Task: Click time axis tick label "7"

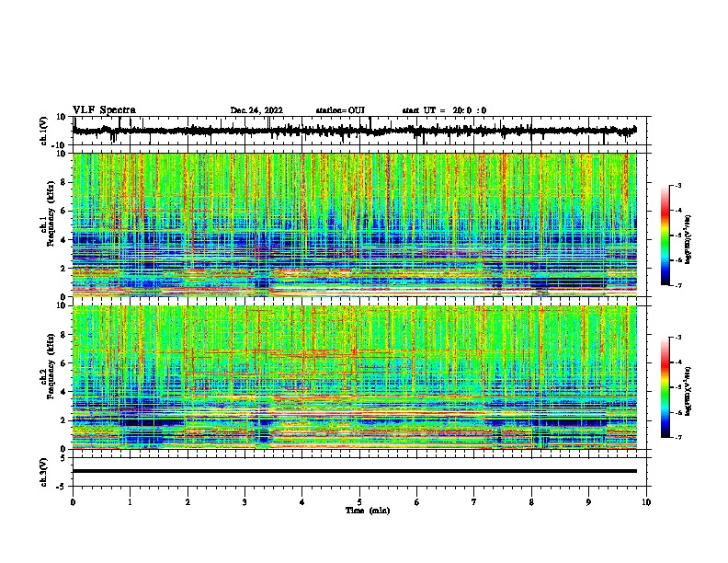Action: pos(474,502)
